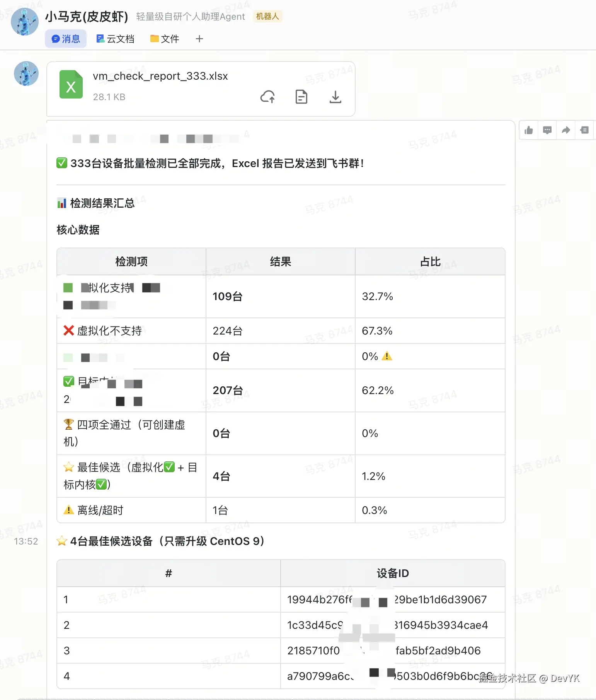Click the 离线/超时 row label
This screenshot has height=700, width=596.
94,510
